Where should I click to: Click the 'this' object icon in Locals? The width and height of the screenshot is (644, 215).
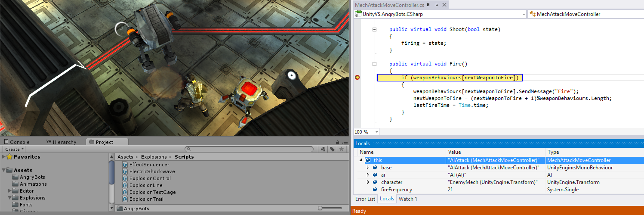pos(368,160)
